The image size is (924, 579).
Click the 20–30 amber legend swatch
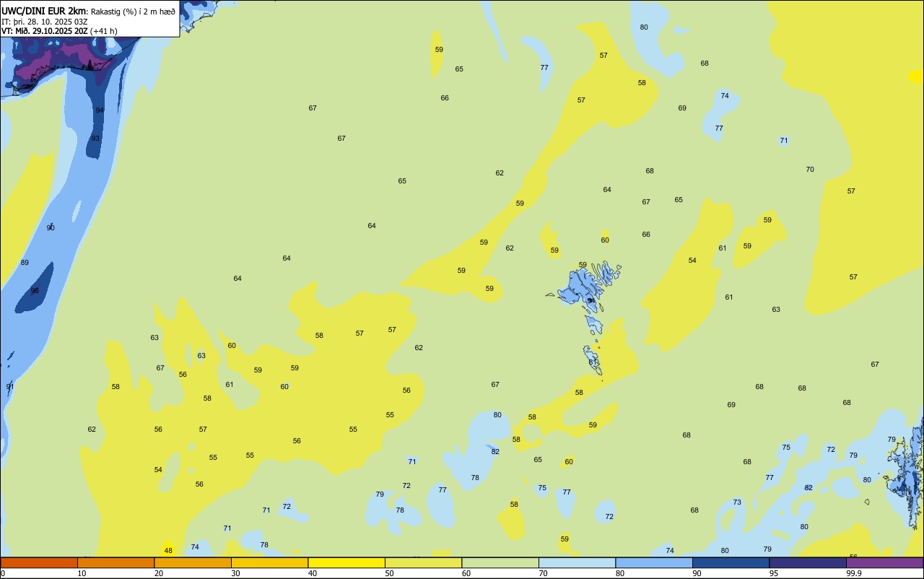[193, 562]
